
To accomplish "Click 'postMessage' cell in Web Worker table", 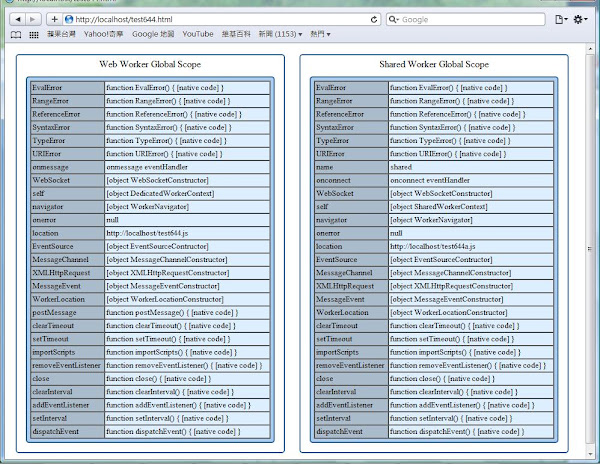I will tap(67, 313).
